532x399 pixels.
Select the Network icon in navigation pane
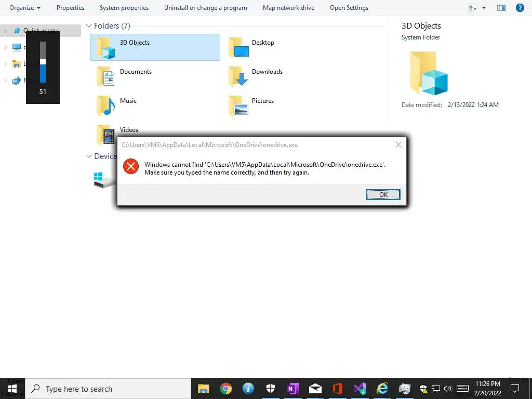pos(16,81)
